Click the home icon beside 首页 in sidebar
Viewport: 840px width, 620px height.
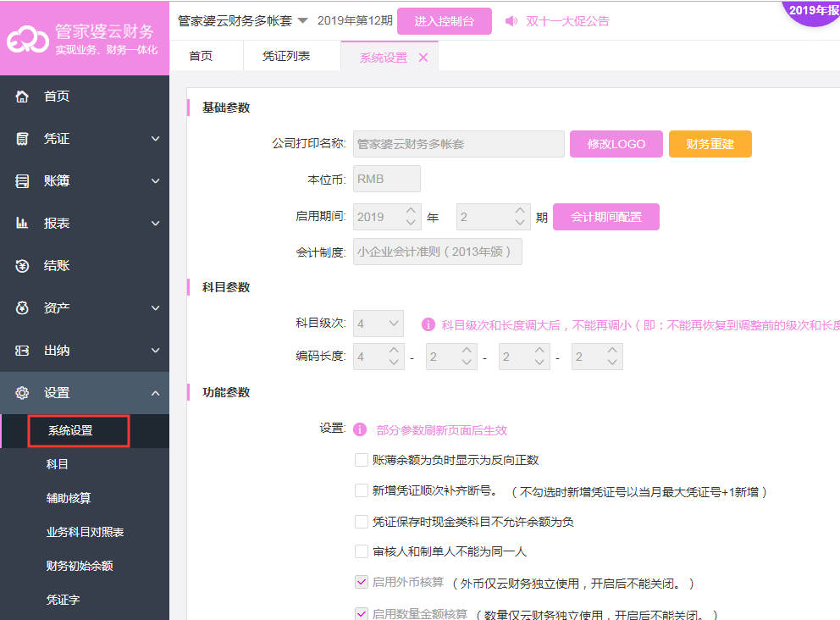[x=22, y=97]
